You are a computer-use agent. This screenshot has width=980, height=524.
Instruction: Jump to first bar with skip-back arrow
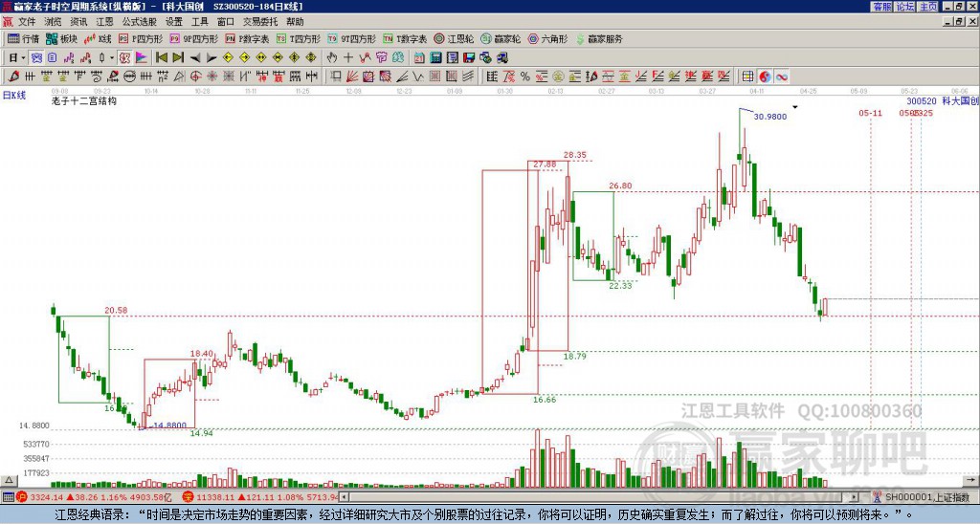(x=161, y=58)
